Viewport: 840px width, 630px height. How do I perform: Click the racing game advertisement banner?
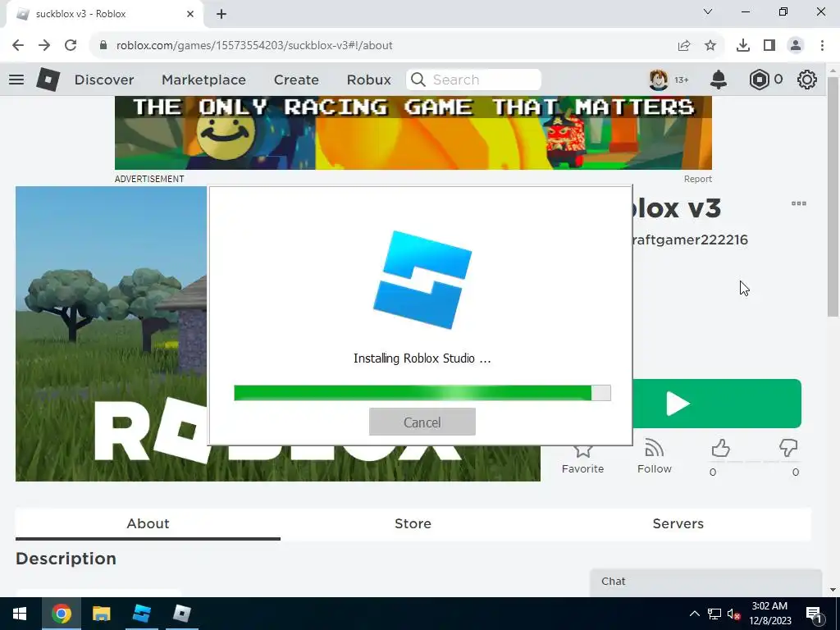click(x=413, y=133)
